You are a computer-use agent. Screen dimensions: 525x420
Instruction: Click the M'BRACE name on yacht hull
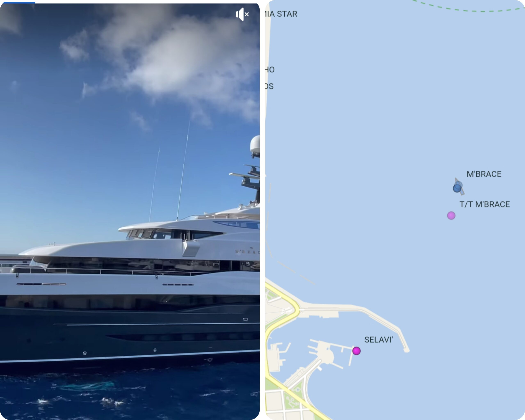[x=247, y=252]
